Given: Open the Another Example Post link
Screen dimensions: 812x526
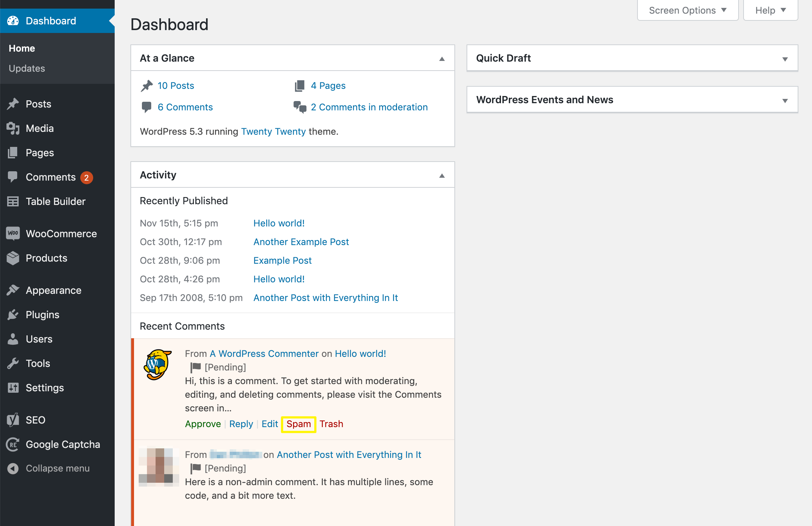Looking at the screenshot, I should point(301,242).
